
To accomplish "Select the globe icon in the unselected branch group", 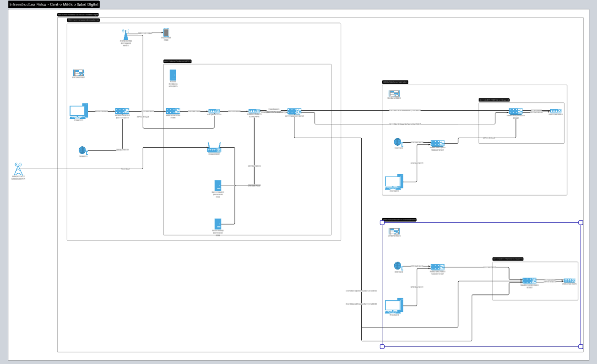I will 398,142.
